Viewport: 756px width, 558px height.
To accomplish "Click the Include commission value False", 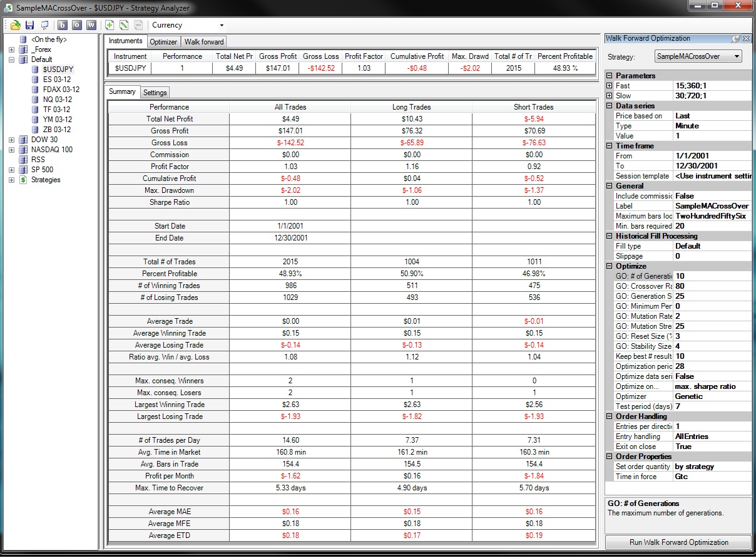I will pos(712,196).
